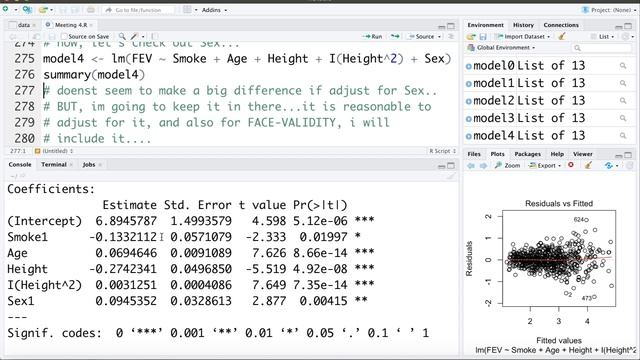Go to the next plot arrow
Image resolution: width=640 pixels, height=360 pixels.
click(x=483, y=165)
